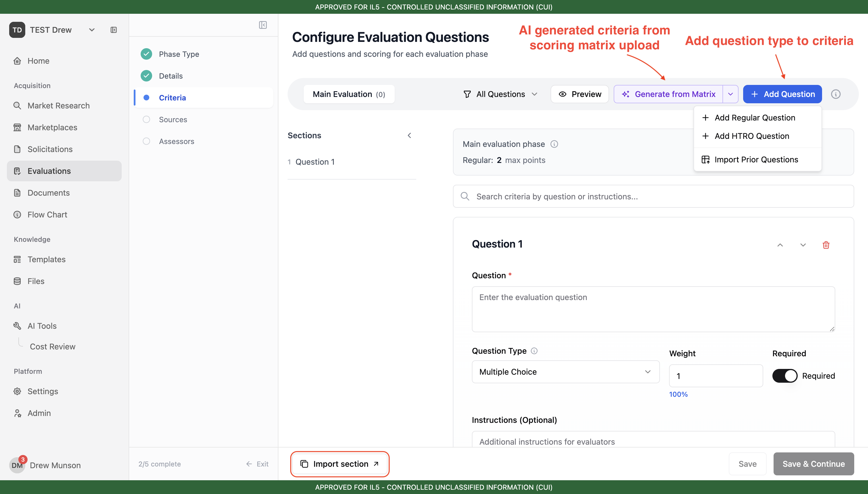Delete Question 1 with the trash icon
The height and width of the screenshot is (494, 868).
826,245
